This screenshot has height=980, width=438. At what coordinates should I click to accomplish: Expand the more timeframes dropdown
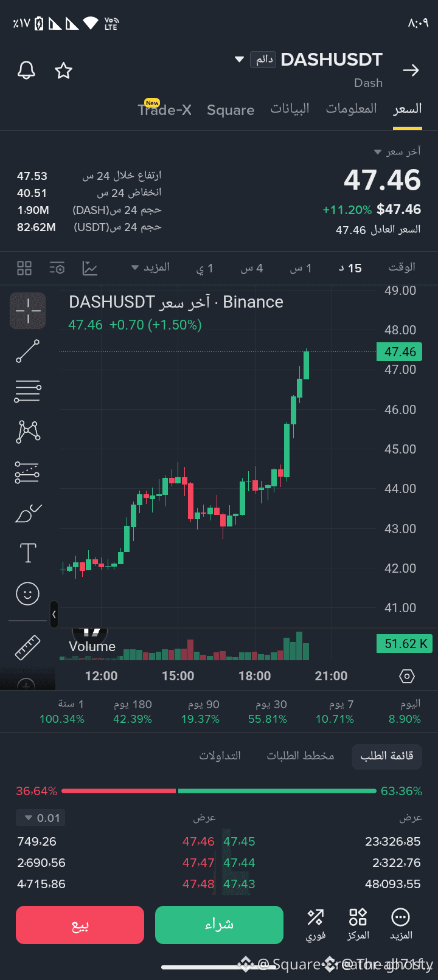(x=150, y=267)
